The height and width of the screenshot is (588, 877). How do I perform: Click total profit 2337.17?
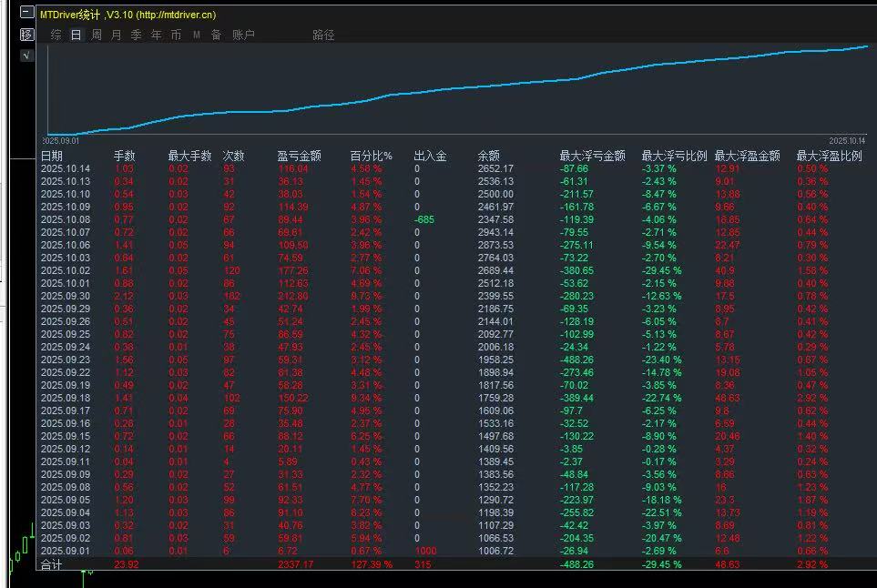(x=295, y=564)
